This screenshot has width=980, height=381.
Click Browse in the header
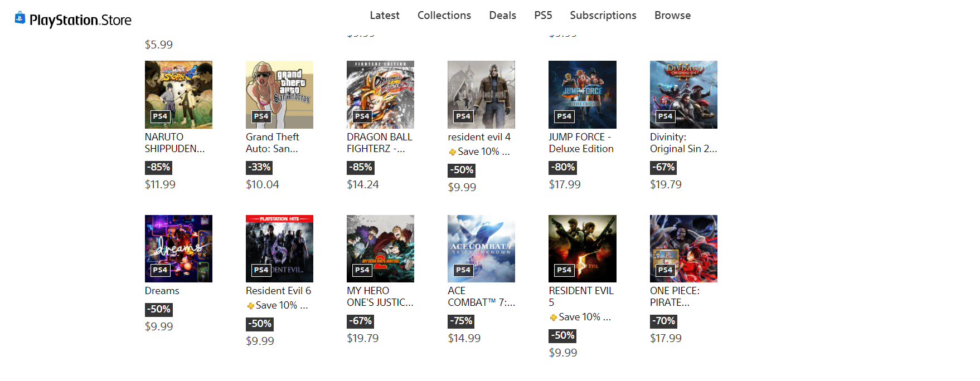tap(672, 16)
